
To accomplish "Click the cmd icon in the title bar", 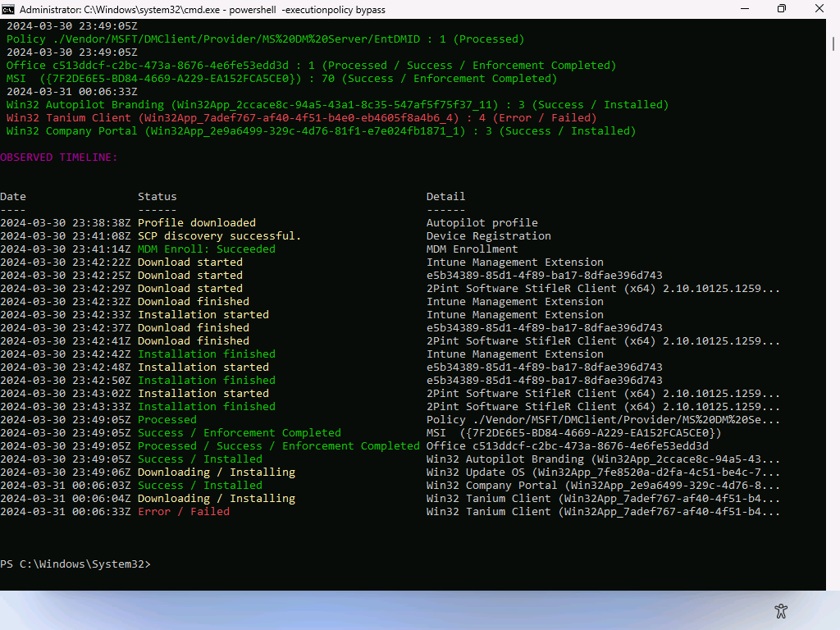I will pos(9,9).
